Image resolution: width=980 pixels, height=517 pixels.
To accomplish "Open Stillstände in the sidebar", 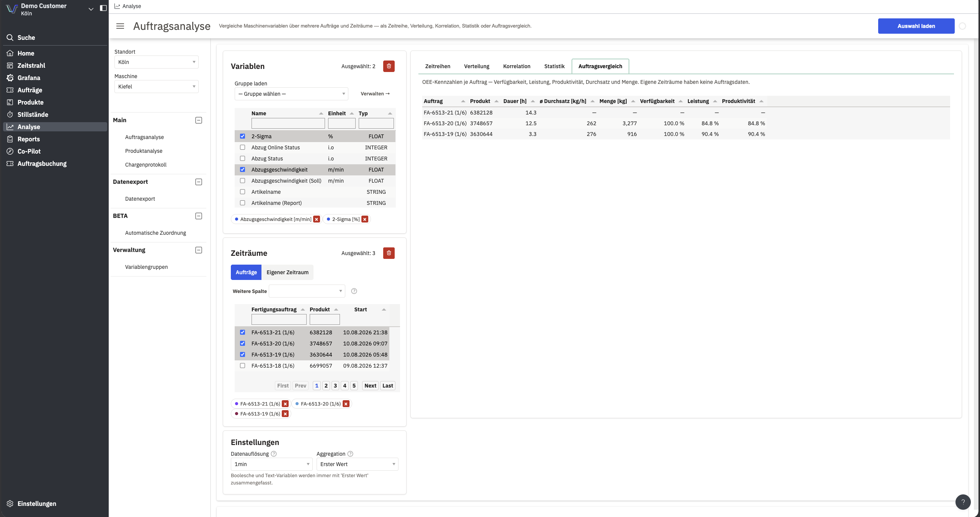I will pos(33,115).
